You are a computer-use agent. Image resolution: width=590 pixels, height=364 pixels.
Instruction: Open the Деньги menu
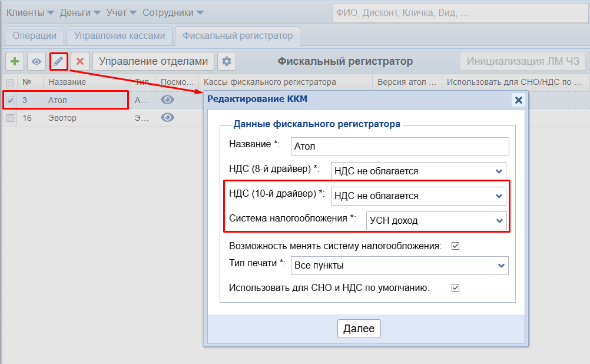click(x=80, y=12)
